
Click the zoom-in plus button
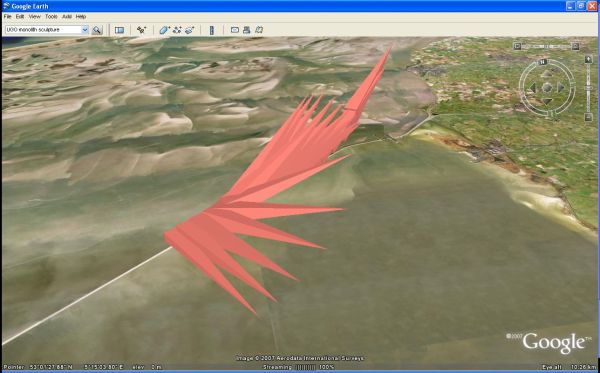click(x=589, y=59)
